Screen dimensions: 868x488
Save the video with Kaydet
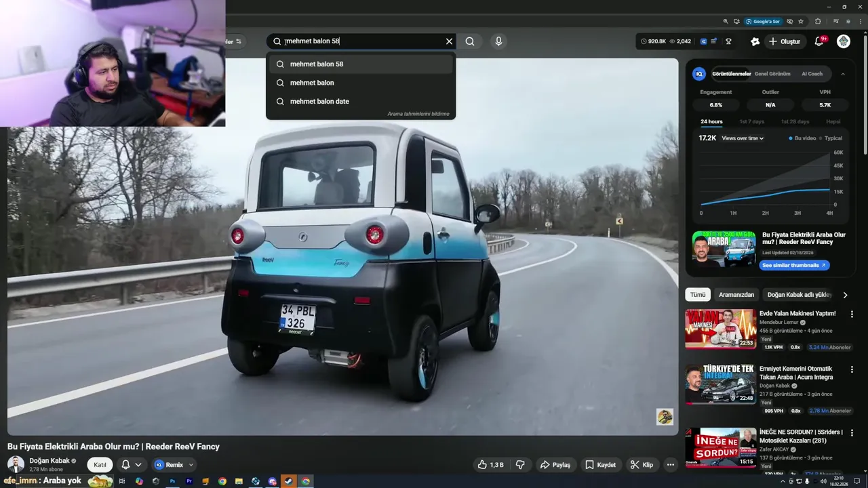pyautogui.click(x=600, y=465)
